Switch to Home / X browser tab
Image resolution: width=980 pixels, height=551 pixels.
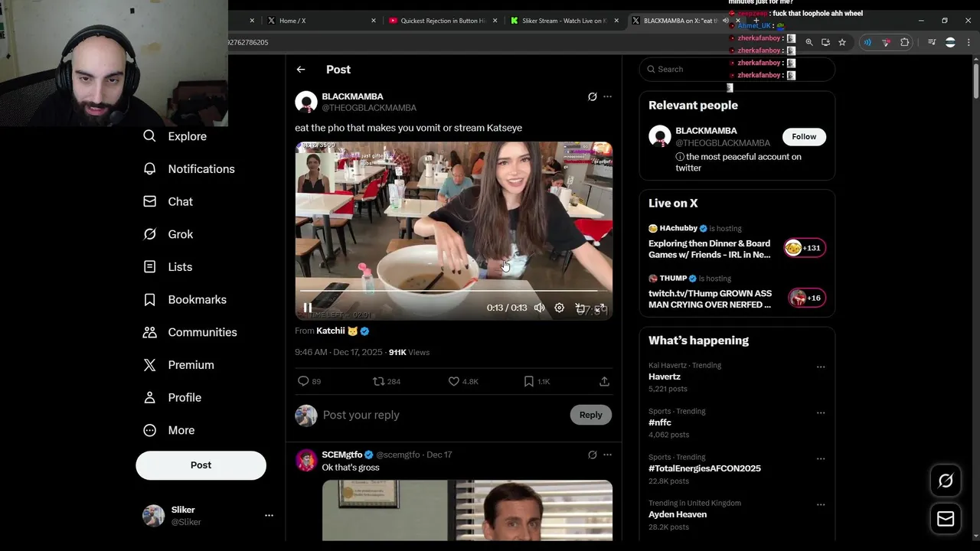coord(322,21)
